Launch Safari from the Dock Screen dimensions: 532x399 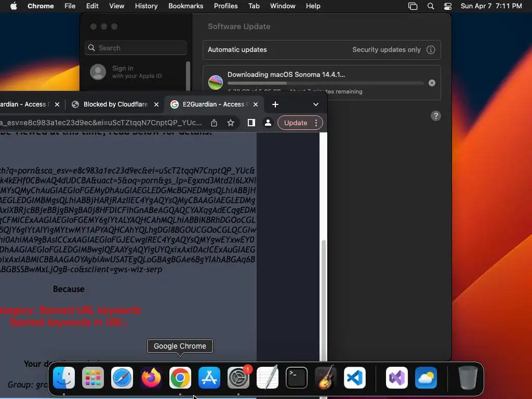[x=122, y=378]
